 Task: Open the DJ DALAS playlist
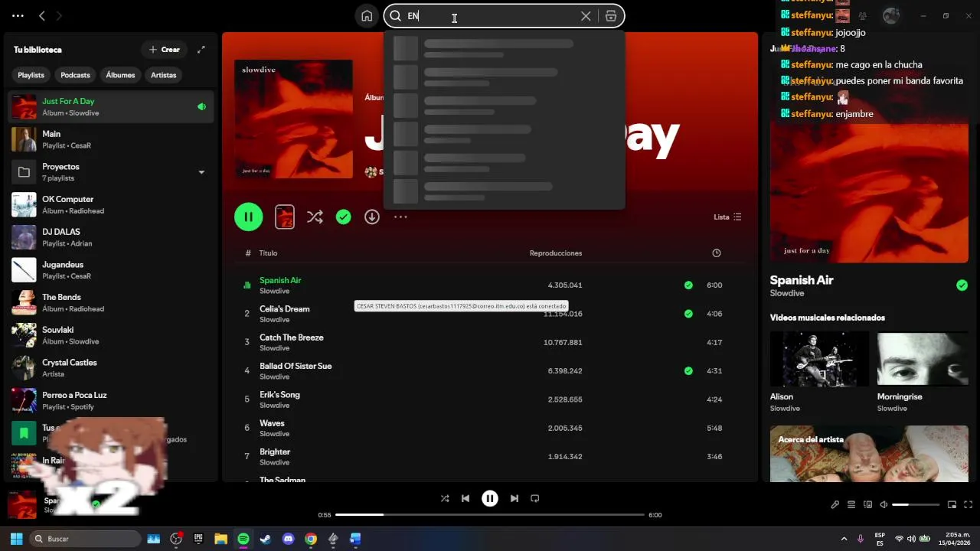[x=111, y=237]
